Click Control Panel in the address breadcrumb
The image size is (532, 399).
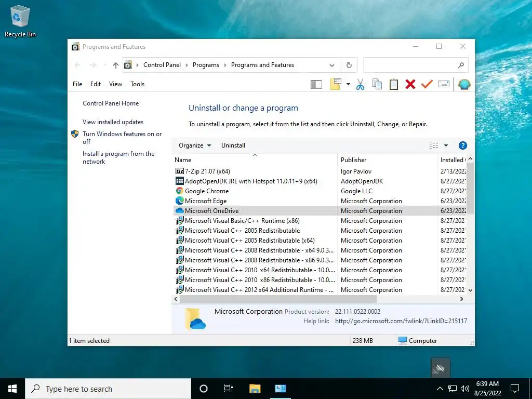[x=162, y=65]
